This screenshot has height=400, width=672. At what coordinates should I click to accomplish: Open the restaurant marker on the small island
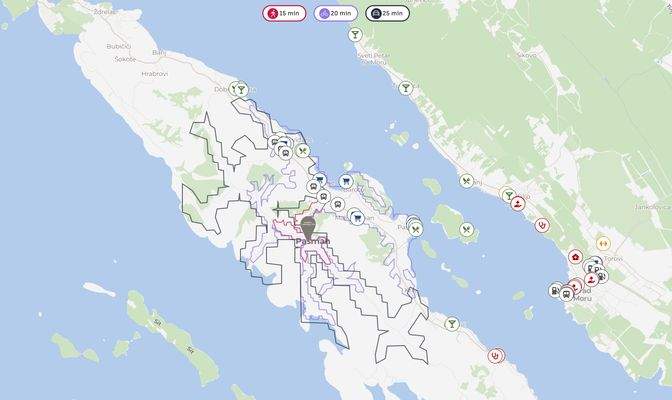466,230
